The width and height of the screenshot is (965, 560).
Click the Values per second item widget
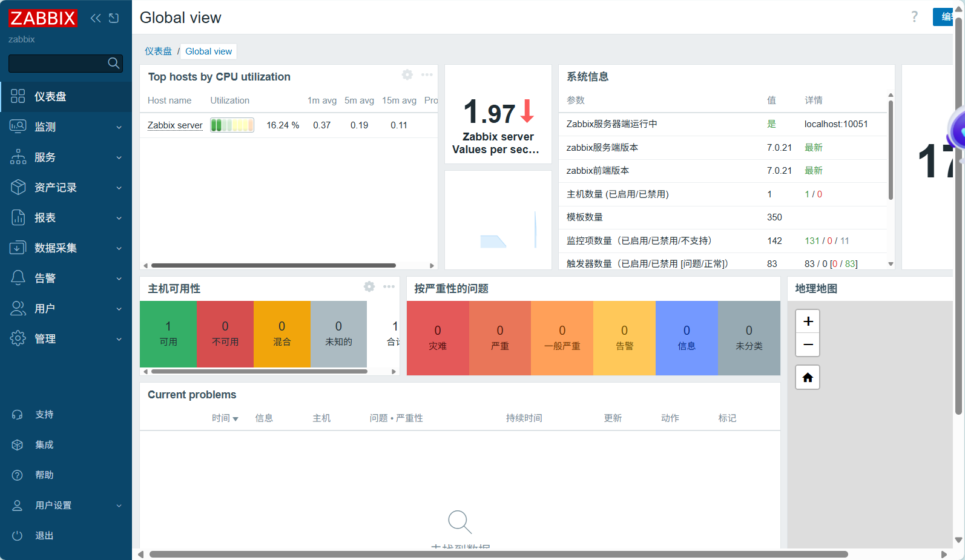(x=498, y=114)
